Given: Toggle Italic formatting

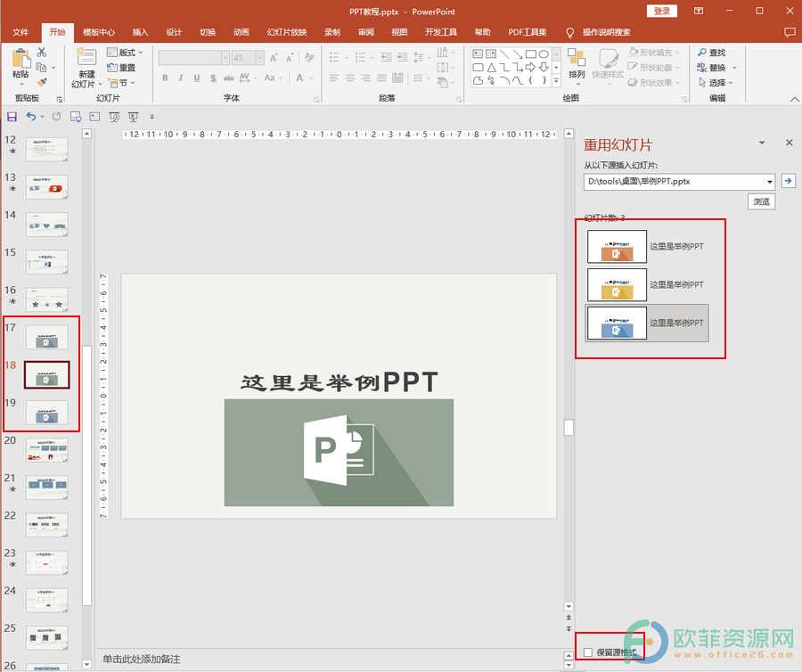Looking at the screenshot, I should point(181,78).
